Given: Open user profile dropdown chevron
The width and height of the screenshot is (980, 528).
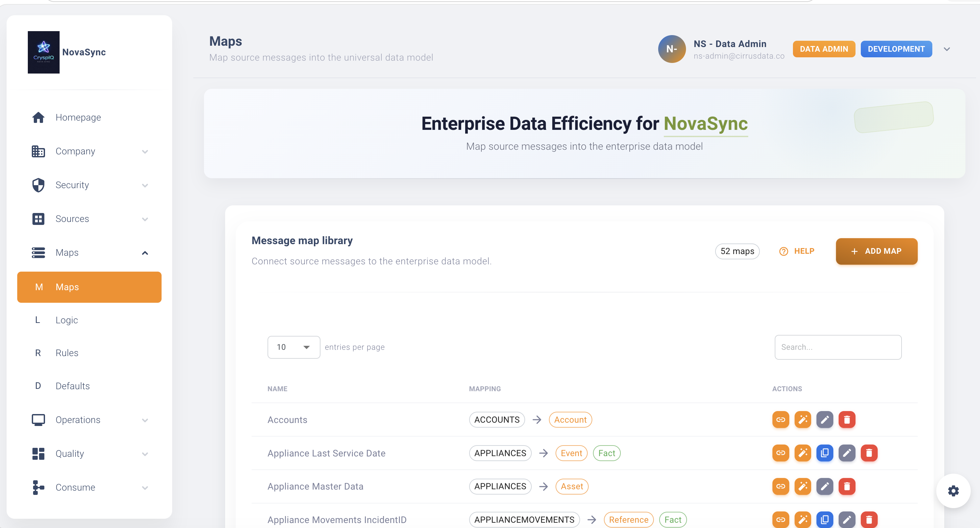Looking at the screenshot, I should (947, 49).
